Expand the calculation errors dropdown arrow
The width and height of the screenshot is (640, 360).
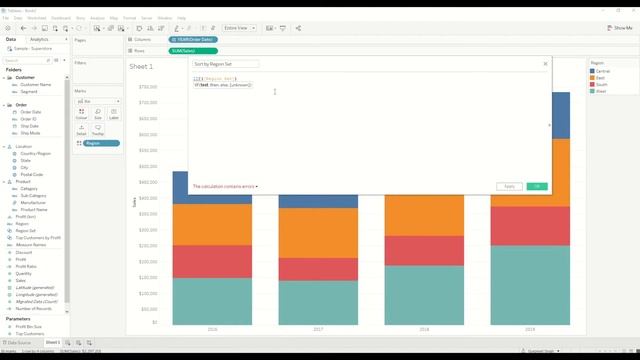click(257, 187)
